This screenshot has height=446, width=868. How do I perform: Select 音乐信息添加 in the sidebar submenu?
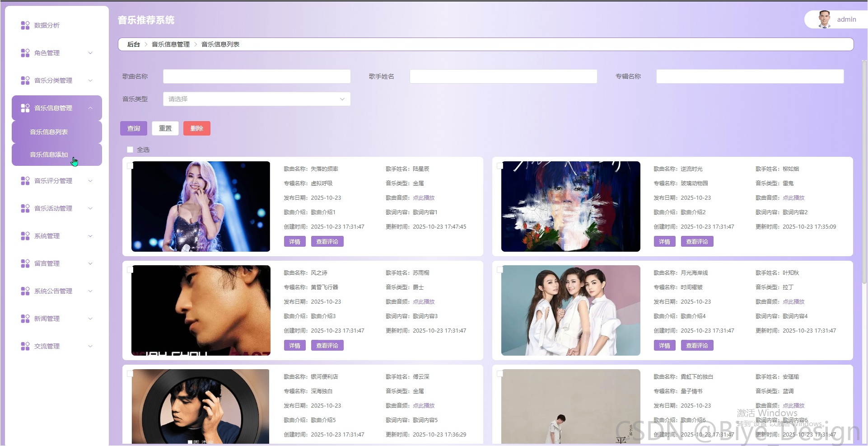[57, 155]
